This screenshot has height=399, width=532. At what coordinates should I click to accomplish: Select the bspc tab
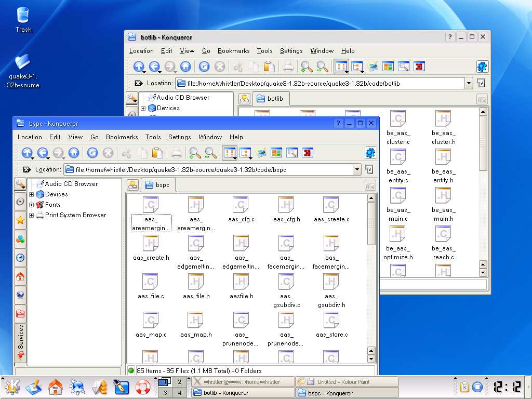(x=158, y=185)
